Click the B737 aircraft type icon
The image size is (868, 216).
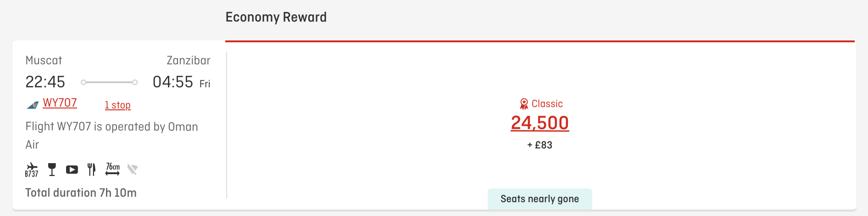point(32,170)
